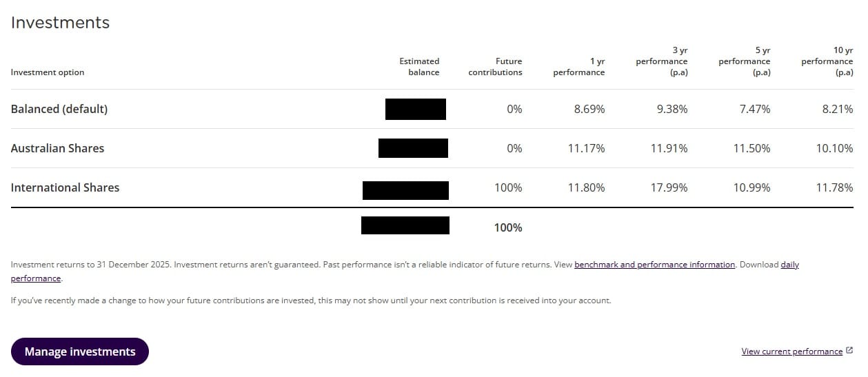This screenshot has height=377, width=868.
Task: Click the external link icon beside View current performance
Action: point(849,351)
